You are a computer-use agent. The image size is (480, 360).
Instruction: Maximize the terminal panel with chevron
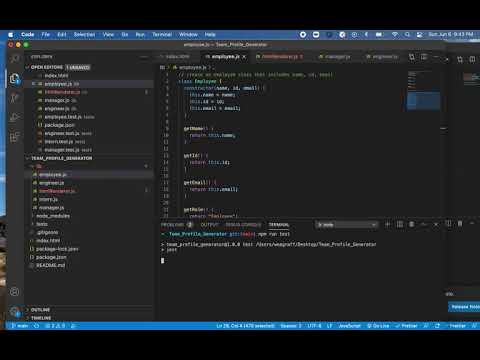pos(424,224)
